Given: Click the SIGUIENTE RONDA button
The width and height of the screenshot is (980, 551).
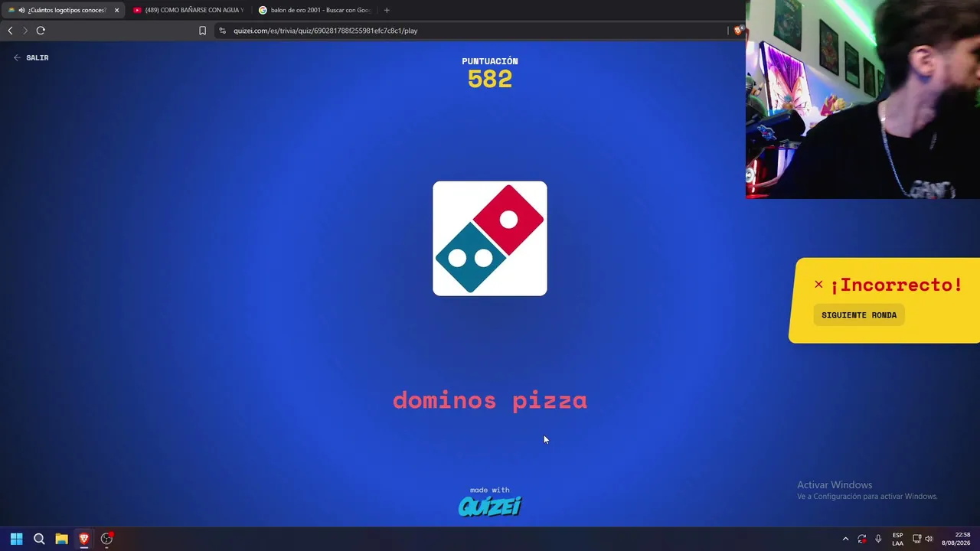Looking at the screenshot, I should pos(859,315).
